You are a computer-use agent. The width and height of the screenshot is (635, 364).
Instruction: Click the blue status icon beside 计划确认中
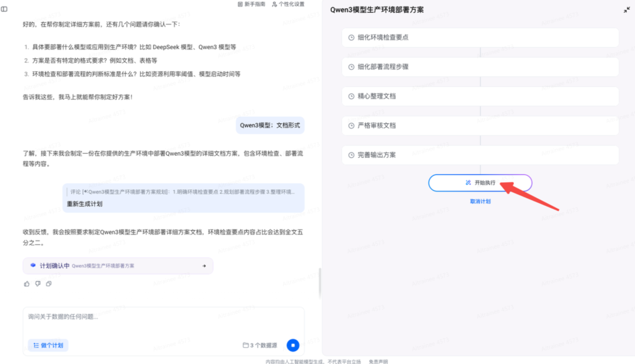click(33, 266)
